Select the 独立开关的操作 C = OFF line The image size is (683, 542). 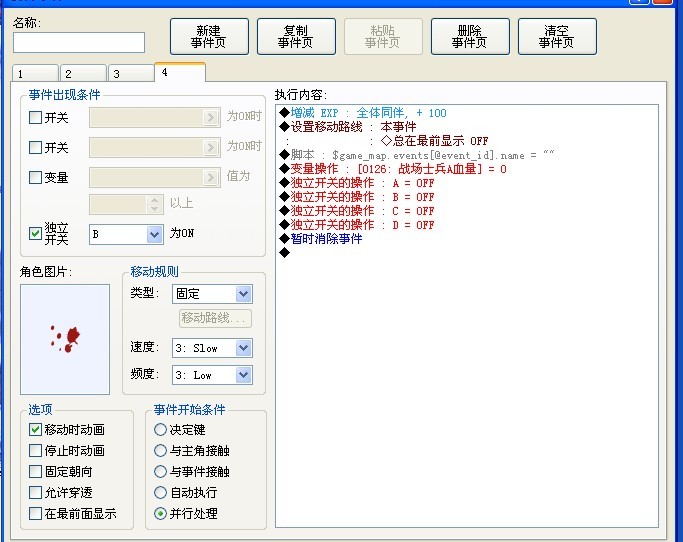tap(357, 211)
